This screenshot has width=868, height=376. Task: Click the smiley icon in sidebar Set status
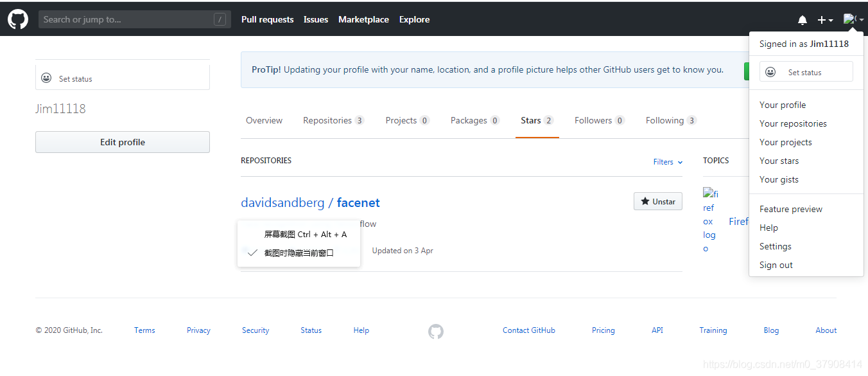(x=46, y=78)
